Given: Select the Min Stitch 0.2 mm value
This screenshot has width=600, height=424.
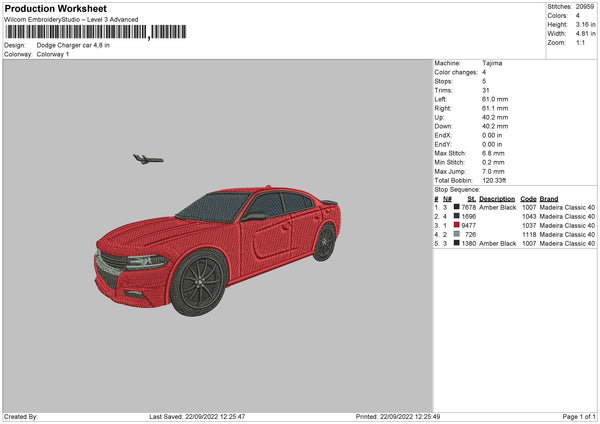Looking at the screenshot, I should point(493,162).
